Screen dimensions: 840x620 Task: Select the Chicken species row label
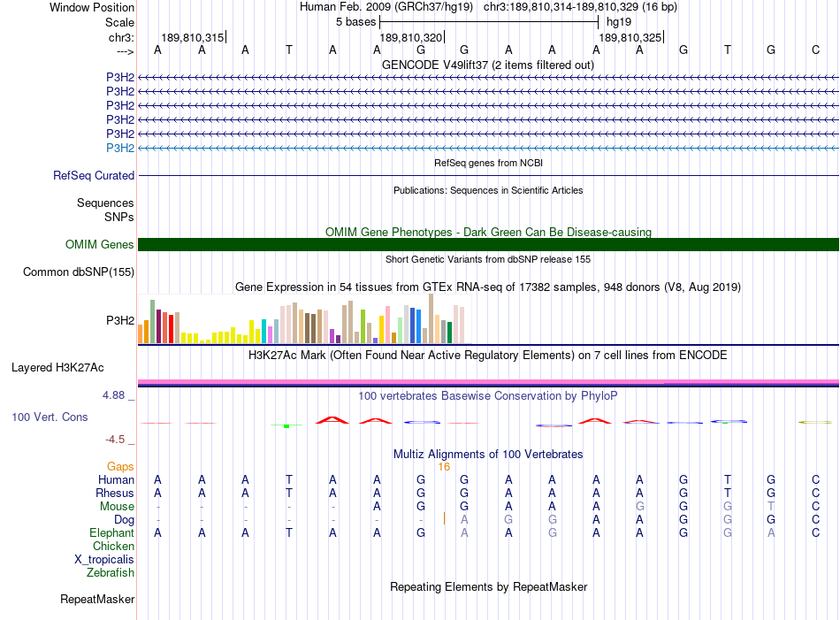[113, 546]
